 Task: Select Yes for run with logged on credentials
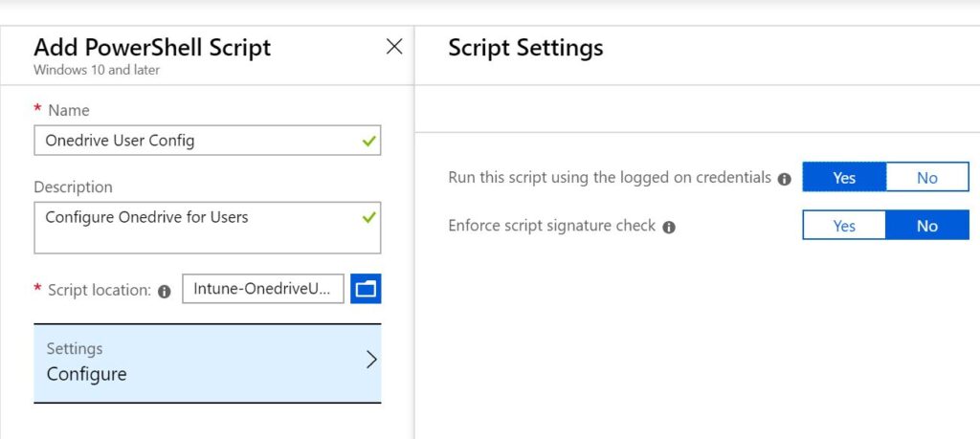[844, 177]
